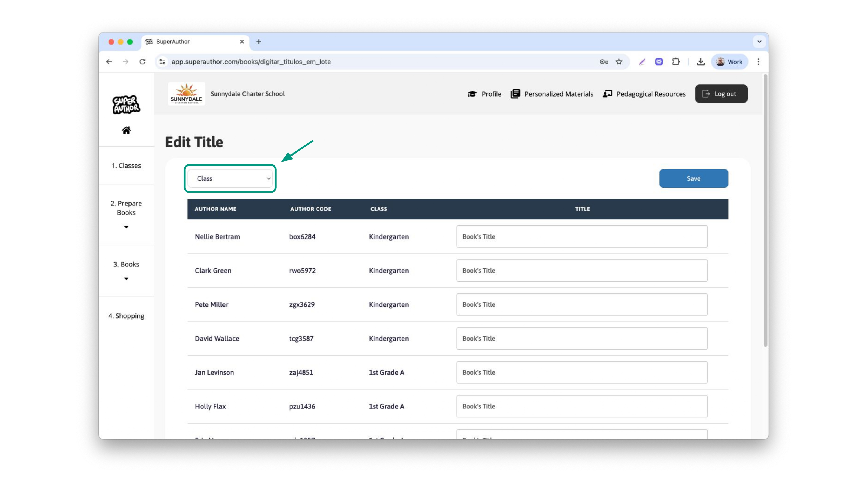Close the SuperAuthor tab
The width and height of the screenshot is (868, 488).
click(x=242, y=42)
